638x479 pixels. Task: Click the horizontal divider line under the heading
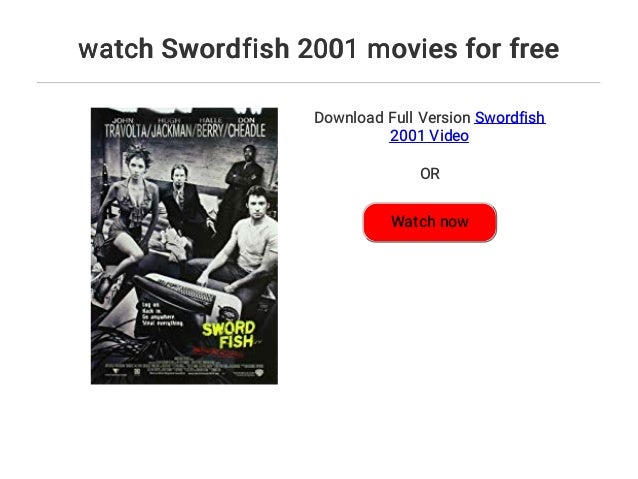(x=319, y=83)
